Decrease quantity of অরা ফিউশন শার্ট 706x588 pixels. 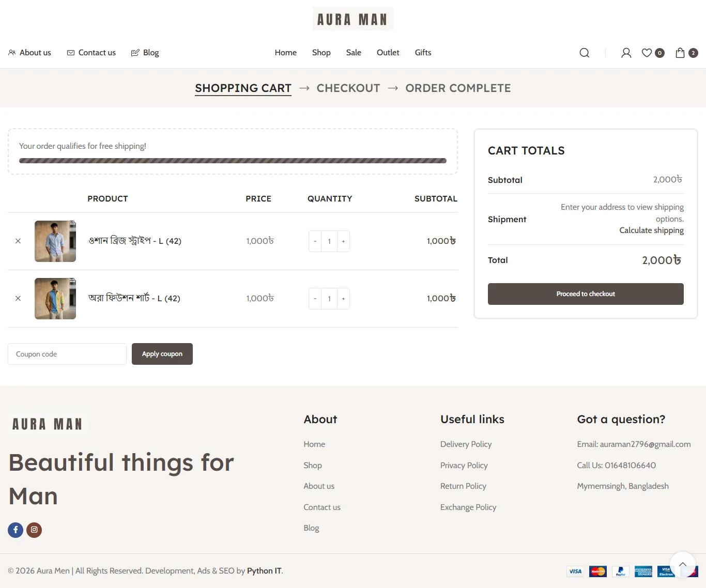pyautogui.click(x=315, y=299)
